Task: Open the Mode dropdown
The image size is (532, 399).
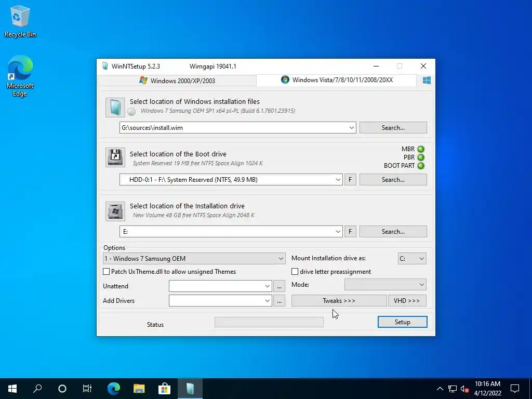Action: (385, 285)
